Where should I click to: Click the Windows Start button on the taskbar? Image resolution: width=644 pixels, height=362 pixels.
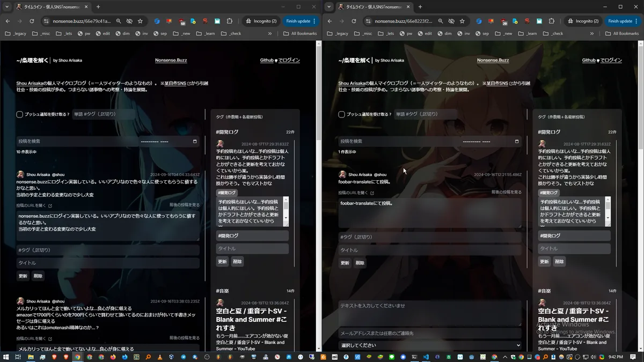pyautogui.click(x=6, y=357)
